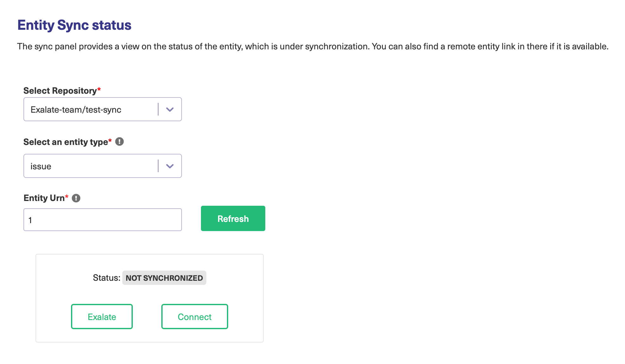This screenshot has width=625, height=364.
Task: Click the sync panel description text
Action: coord(313,47)
